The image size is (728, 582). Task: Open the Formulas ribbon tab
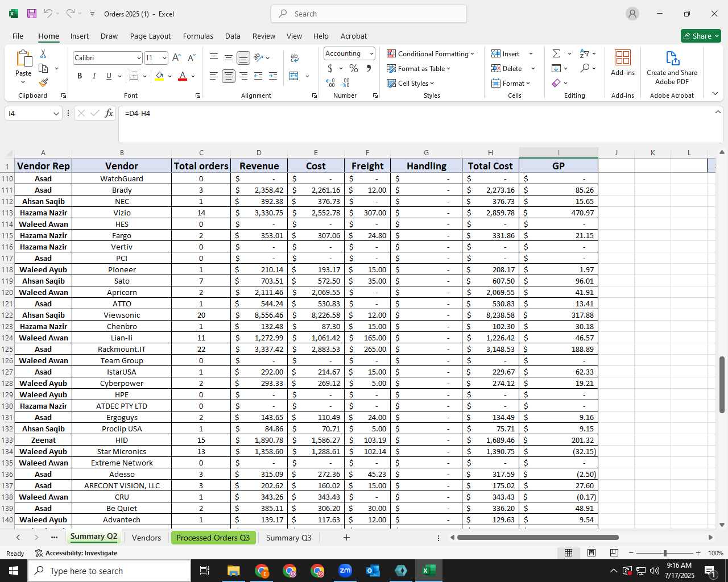(198, 36)
